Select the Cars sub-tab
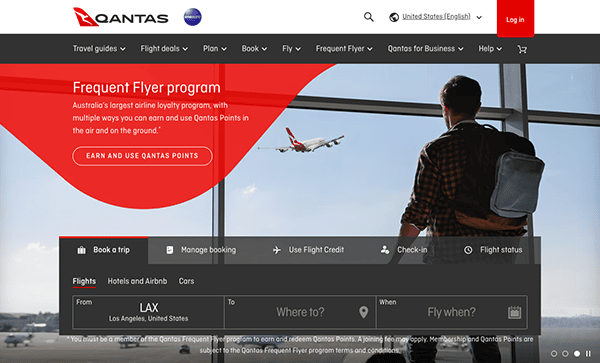Viewport: 600px width, 363px height. (x=186, y=282)
